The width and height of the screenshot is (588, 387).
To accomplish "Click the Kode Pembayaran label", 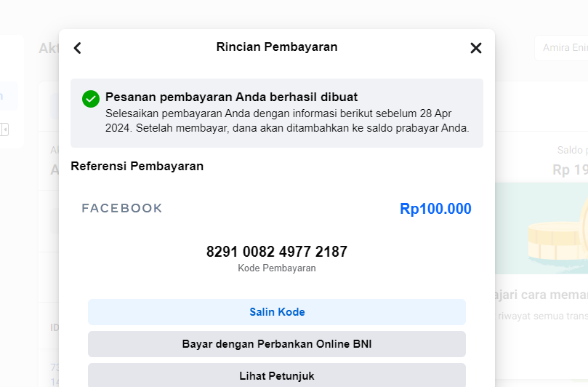I will pyautogui.click(x=277, y=268).
